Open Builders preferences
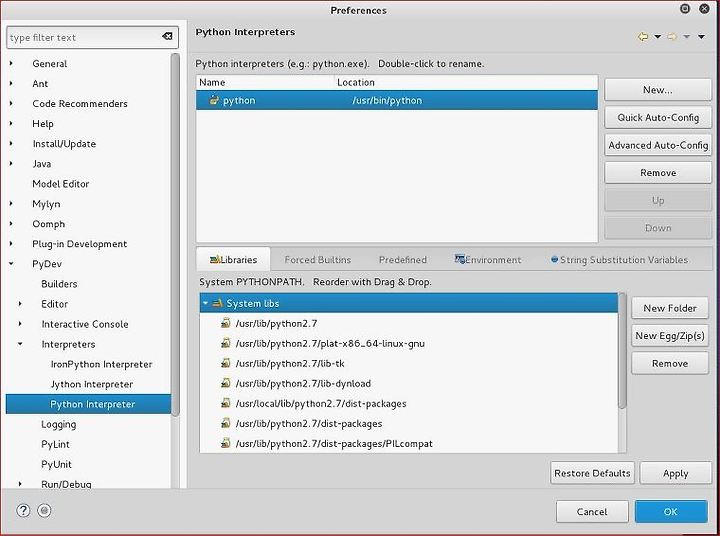Image resolution: width=720 pixels, height=536 pixels. point(59,284)
